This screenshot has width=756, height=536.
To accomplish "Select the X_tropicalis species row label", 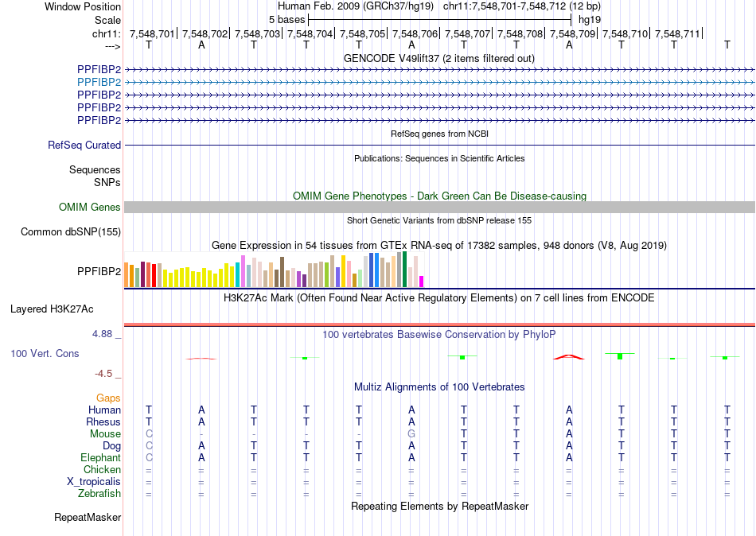I will click(94, 482).
